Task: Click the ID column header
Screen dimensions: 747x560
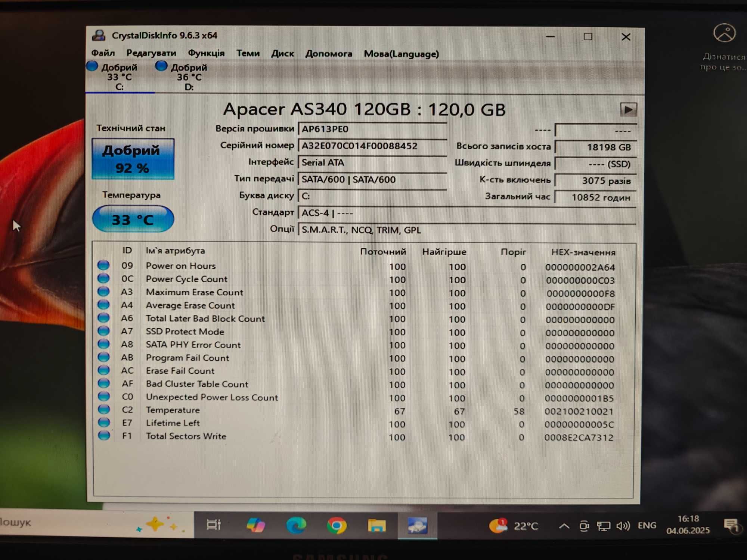Action: [127, 251]
